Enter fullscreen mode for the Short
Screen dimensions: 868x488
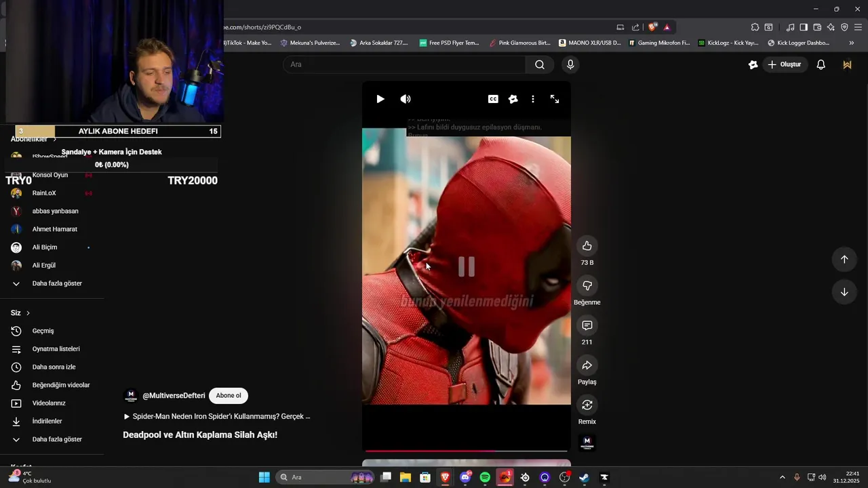[x=555, y=99]
